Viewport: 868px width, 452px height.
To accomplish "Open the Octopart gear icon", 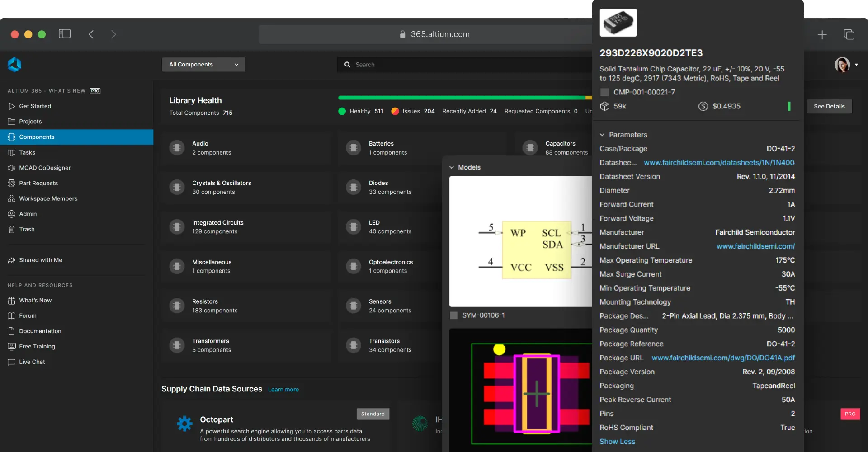I will click(x=184, y=424).
